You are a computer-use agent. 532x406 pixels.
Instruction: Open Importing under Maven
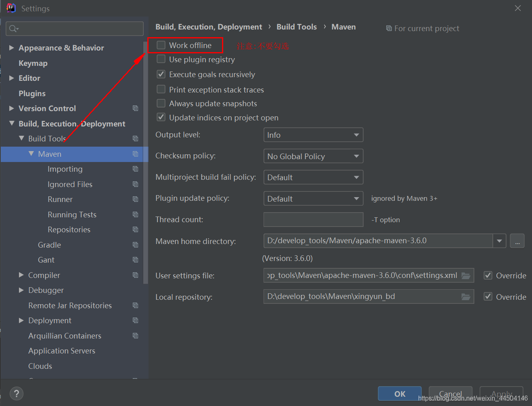click(x=65, y=169)
